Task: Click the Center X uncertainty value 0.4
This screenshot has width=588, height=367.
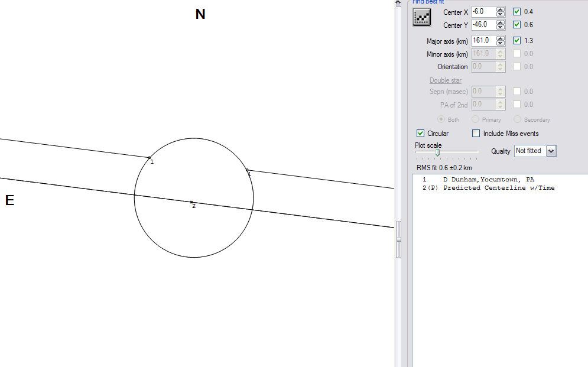Action: point(528,12)
